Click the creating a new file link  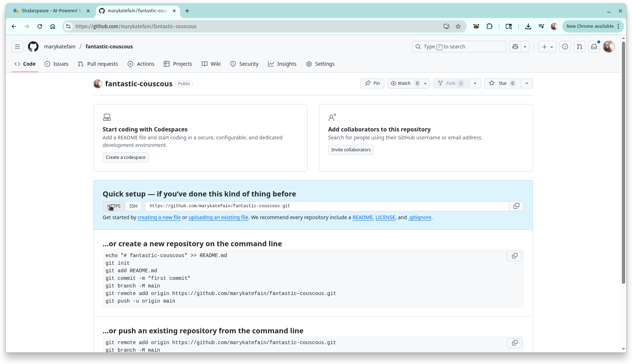159,217
